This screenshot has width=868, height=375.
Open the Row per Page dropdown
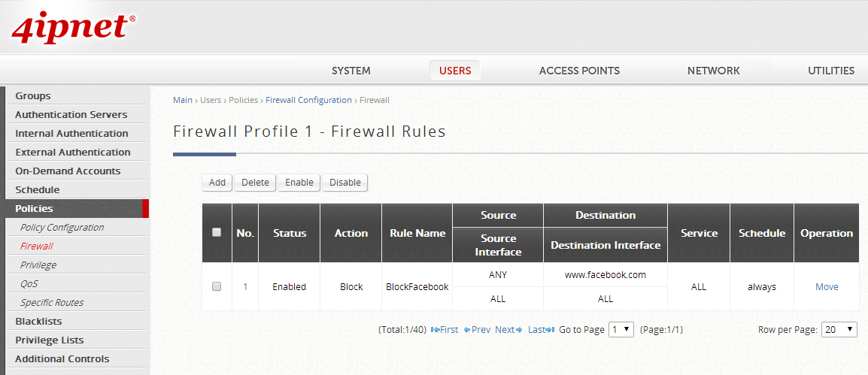point(839,329)
